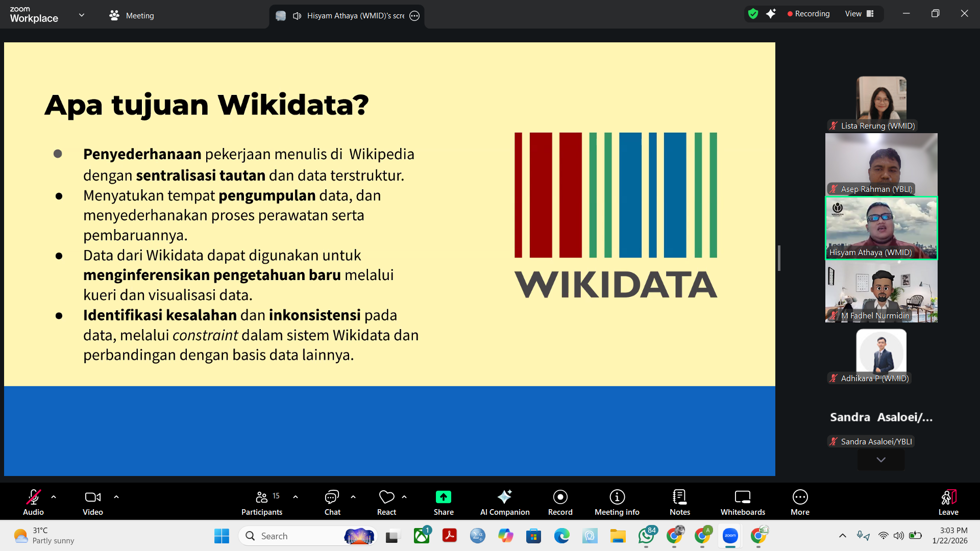Image resolution: width=980 pixels, height=551 pixels.
Task: Show Meeting info
Action: click(617, 502)
